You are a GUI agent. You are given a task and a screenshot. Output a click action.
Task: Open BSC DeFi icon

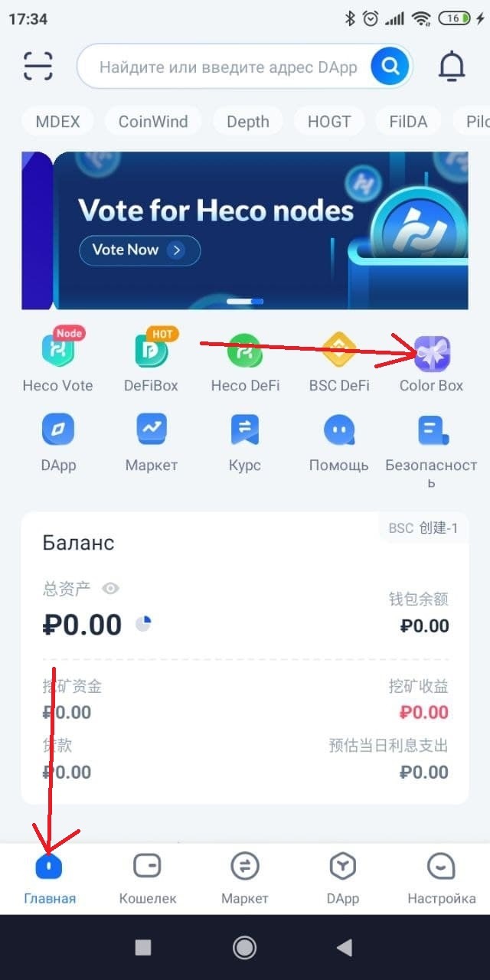coord(339,351)
